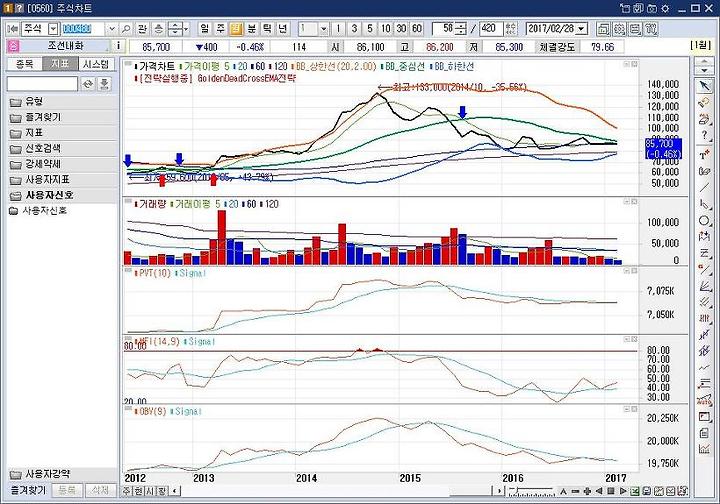Switch chart to minute 분 period
This screenshot has height=504, width=720.
click(251, 29)
